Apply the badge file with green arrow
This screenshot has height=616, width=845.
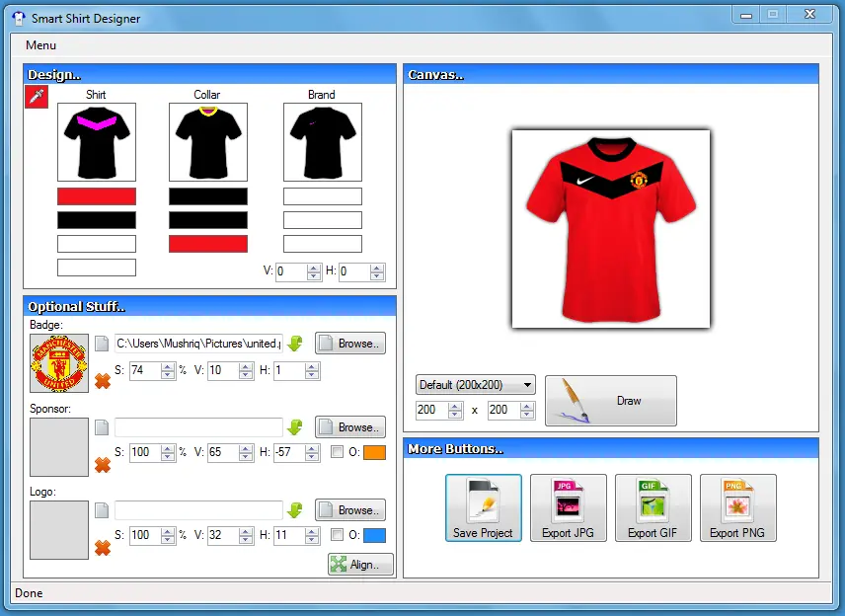[295, 344]
